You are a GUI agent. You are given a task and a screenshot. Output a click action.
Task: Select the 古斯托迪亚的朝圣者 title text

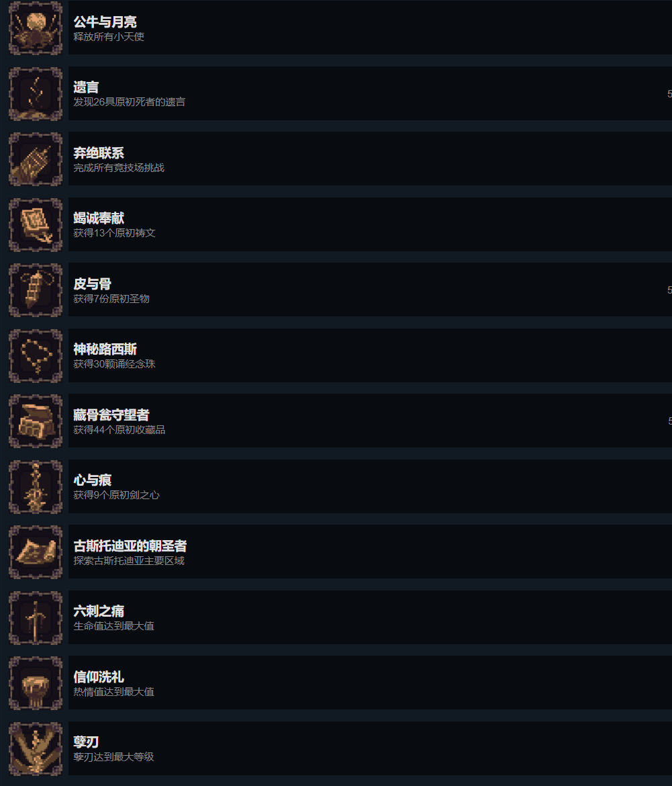tap(130, 546)
